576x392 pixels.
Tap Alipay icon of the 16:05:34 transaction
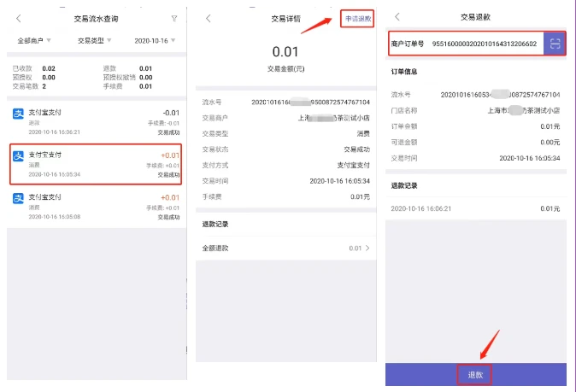pos(18,156)
